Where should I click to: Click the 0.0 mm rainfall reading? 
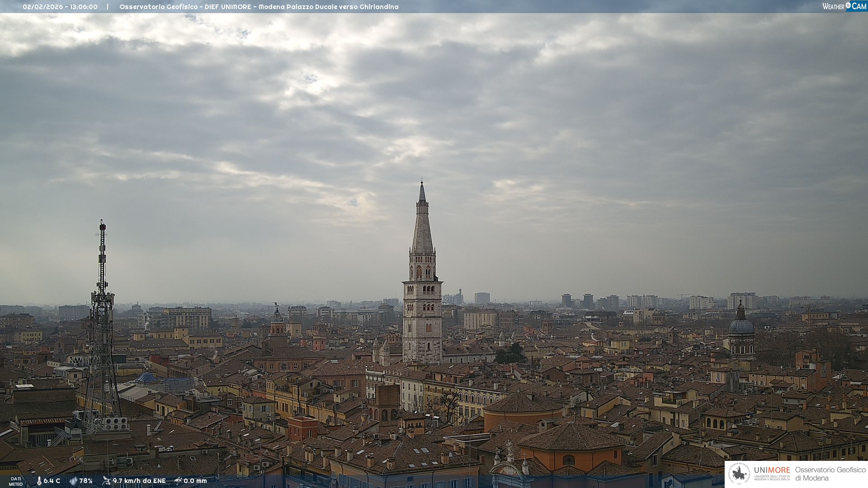click(195, 481)
